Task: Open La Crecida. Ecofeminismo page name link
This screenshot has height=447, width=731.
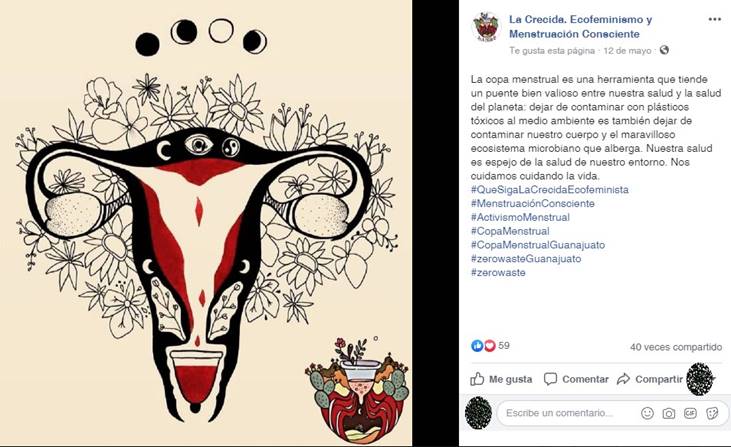Action: (x=580, y=27)
